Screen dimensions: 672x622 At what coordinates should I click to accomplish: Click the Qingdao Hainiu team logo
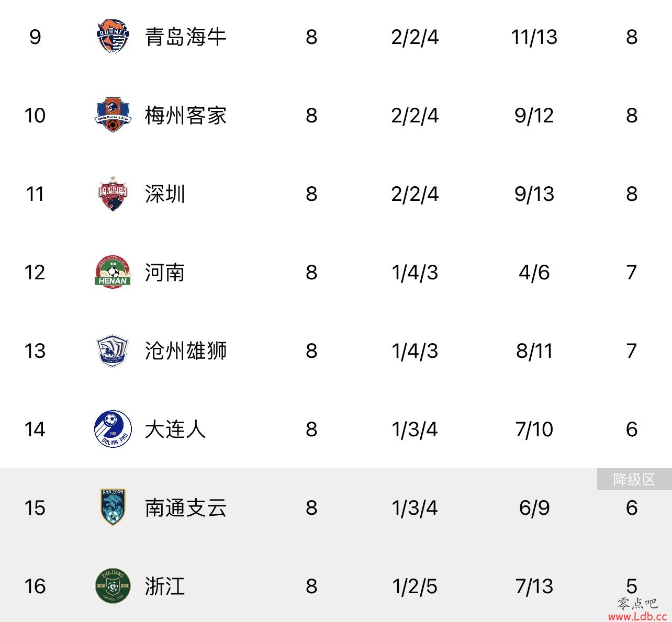pyautogui.click(x=113, y=37)
